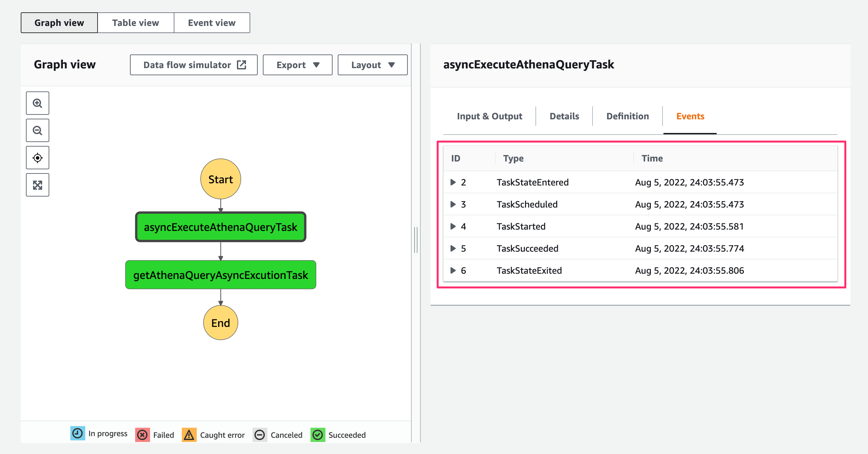The height and width of the screenshot is (454, 868).
Task: Switch to Table view
Action: (x=135, y=23)
